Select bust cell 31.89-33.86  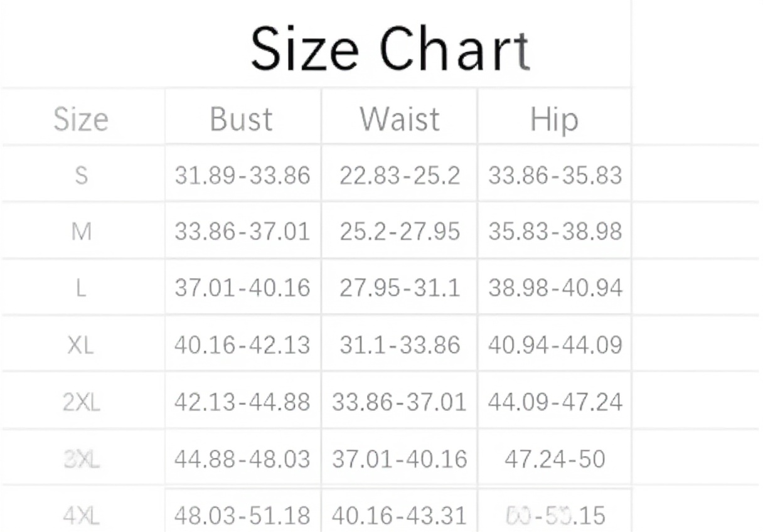242,176
